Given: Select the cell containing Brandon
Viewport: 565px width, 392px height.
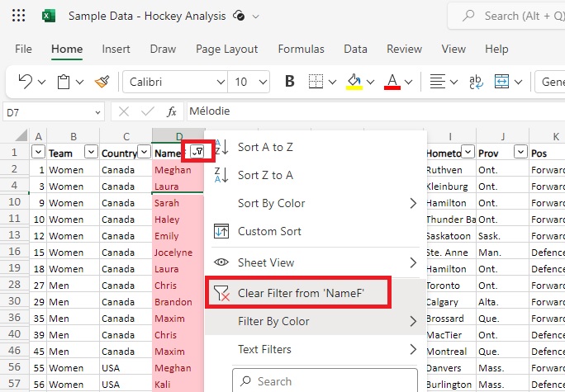Looking at the screenshot, I should 178,302.
